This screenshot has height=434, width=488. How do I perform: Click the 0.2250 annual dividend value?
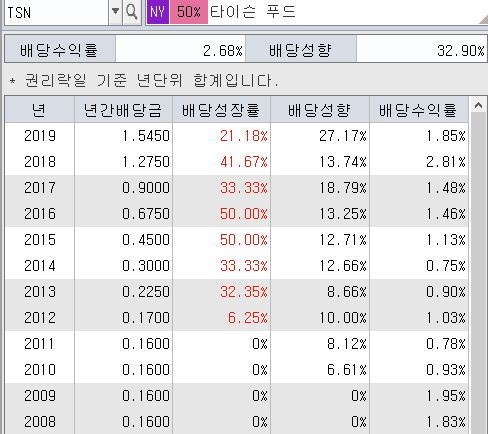(x=146, y=292)
